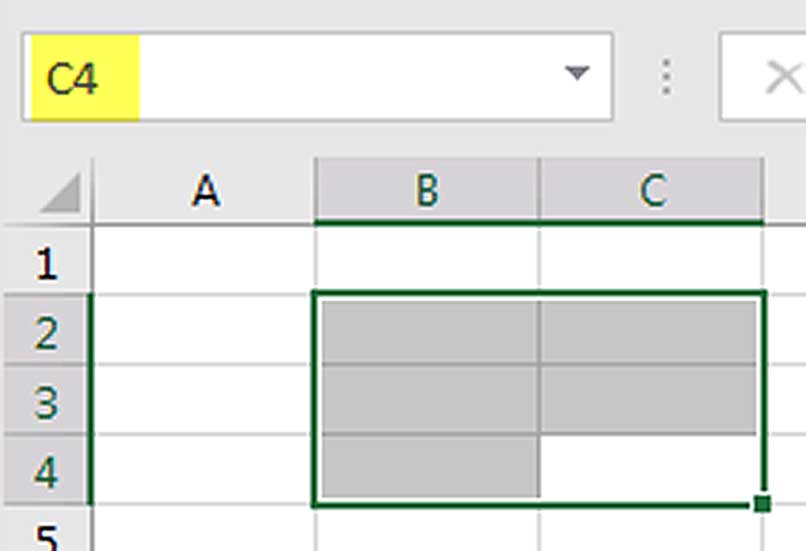Click the fill handle square at selection corner

tap(762, 503)
